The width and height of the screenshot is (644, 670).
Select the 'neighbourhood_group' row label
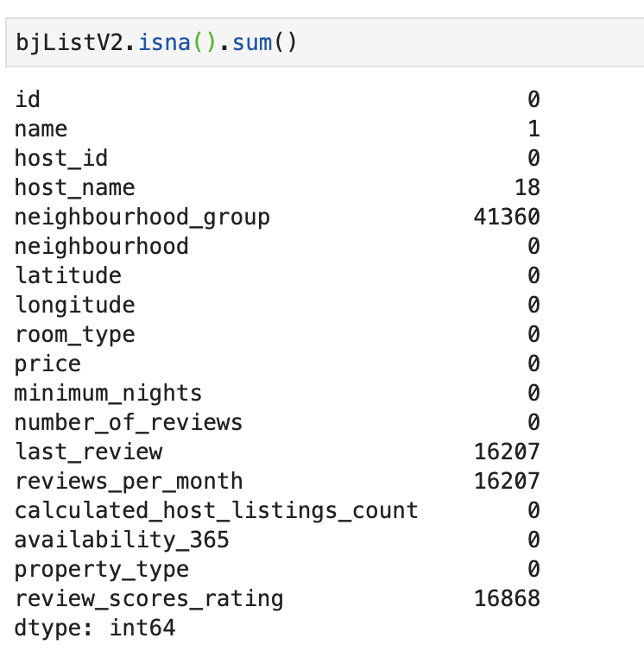[142, 217]
